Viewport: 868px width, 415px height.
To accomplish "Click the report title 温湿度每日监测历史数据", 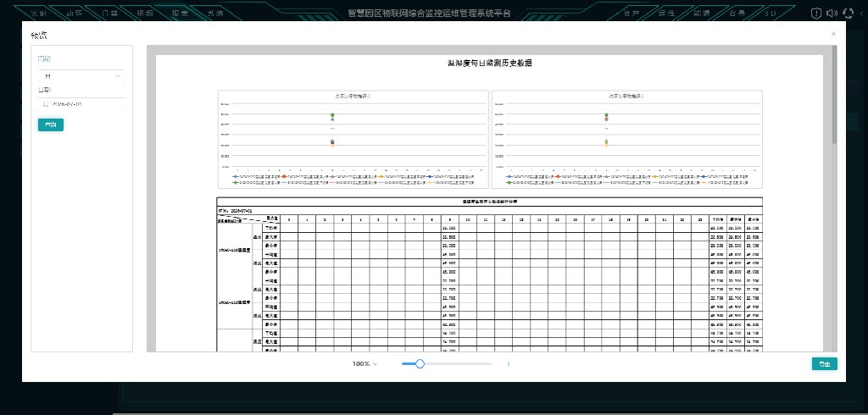I will pyautogui.click(x=490, y=63).
